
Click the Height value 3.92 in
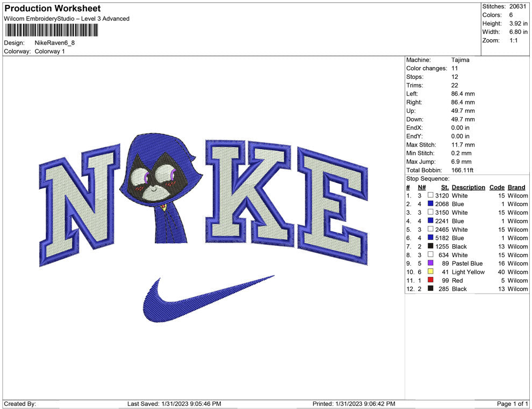[x=518, y=24]
